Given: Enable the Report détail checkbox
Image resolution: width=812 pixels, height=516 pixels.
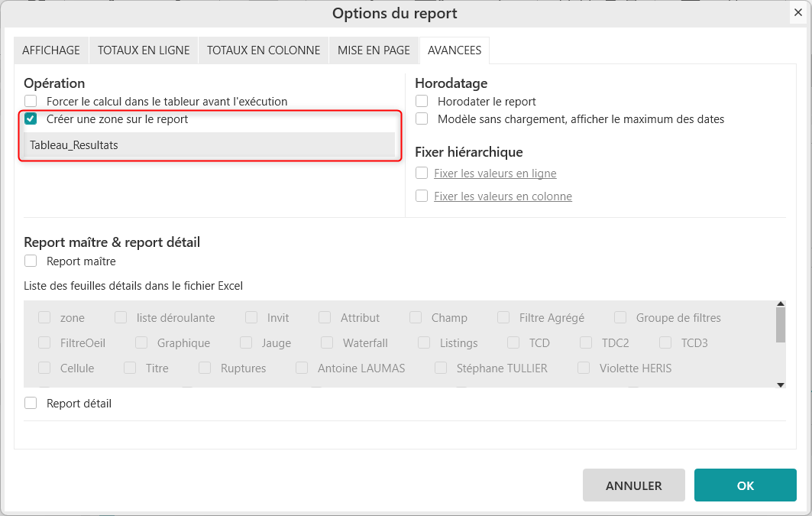Looking at the screenshot, I should [31, 404].
